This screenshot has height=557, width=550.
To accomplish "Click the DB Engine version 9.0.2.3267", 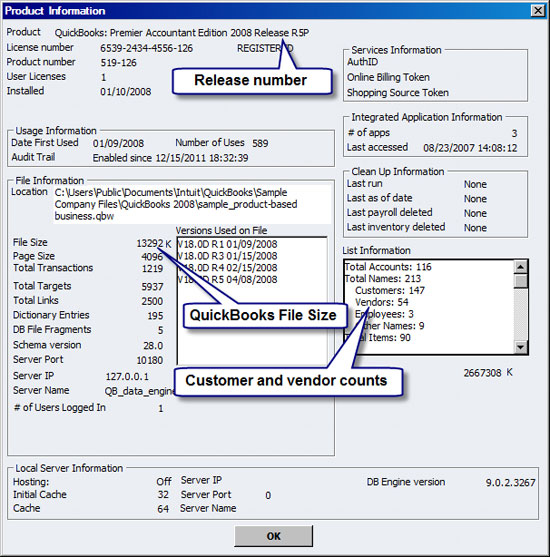I will (510, 482).
